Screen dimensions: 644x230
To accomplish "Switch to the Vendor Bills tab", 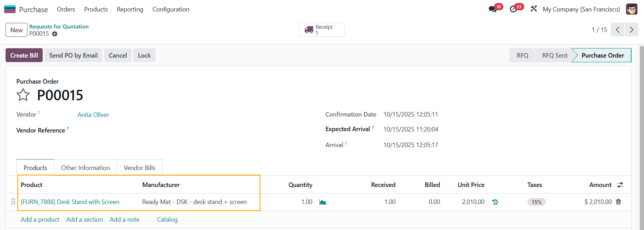I will (x=139, y=168).
